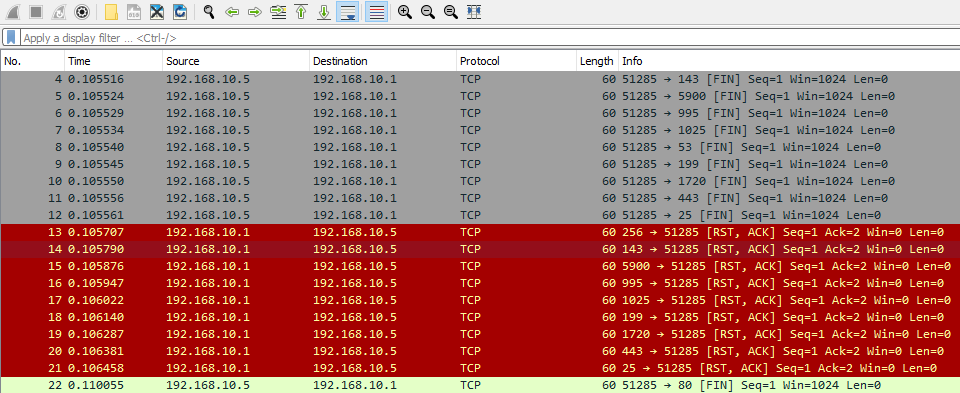Focus the display filter input field
Image resolution: width=960 pixels, height=393 pixels.
click(490, 38)
